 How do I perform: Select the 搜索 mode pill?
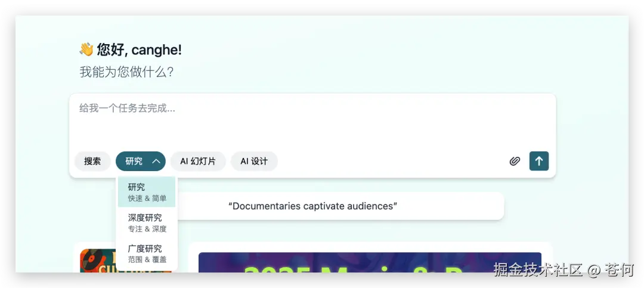(92, 161)
